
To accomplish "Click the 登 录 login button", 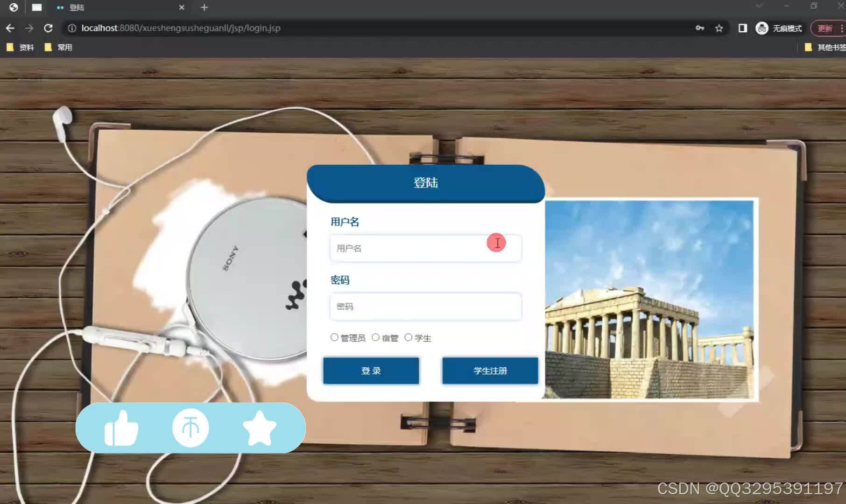I will coord(371,371).
